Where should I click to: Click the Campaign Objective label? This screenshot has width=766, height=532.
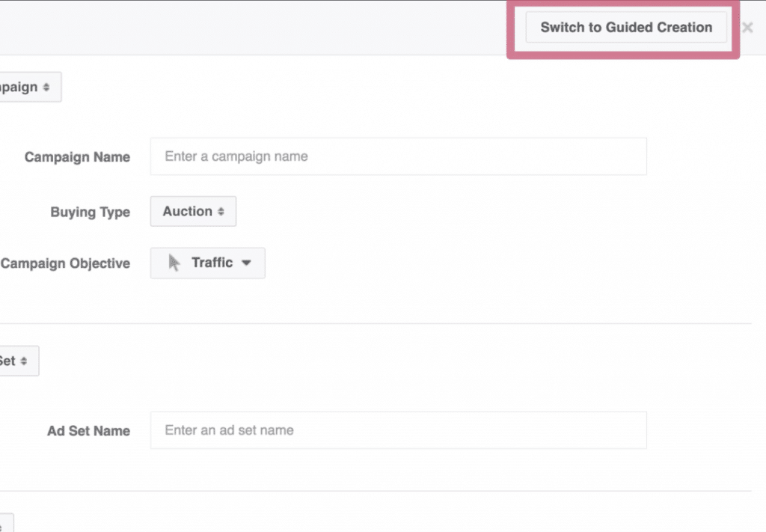[x=66, y=263]
